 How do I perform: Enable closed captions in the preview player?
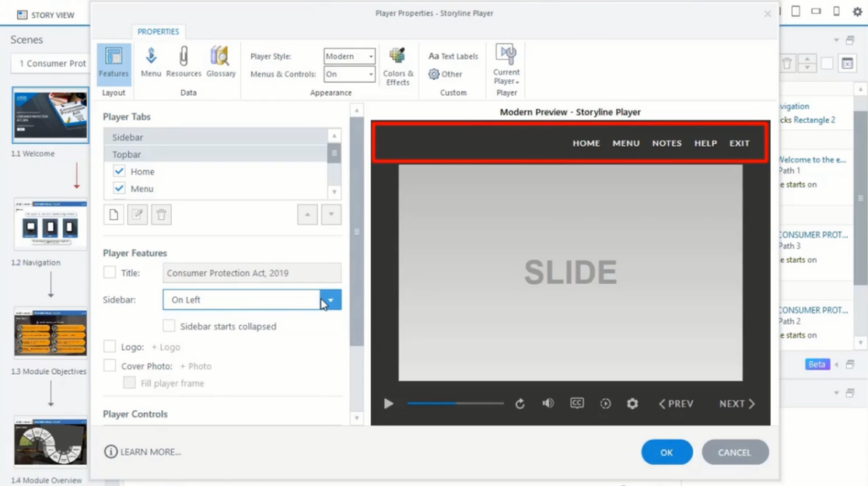point(576,403)
